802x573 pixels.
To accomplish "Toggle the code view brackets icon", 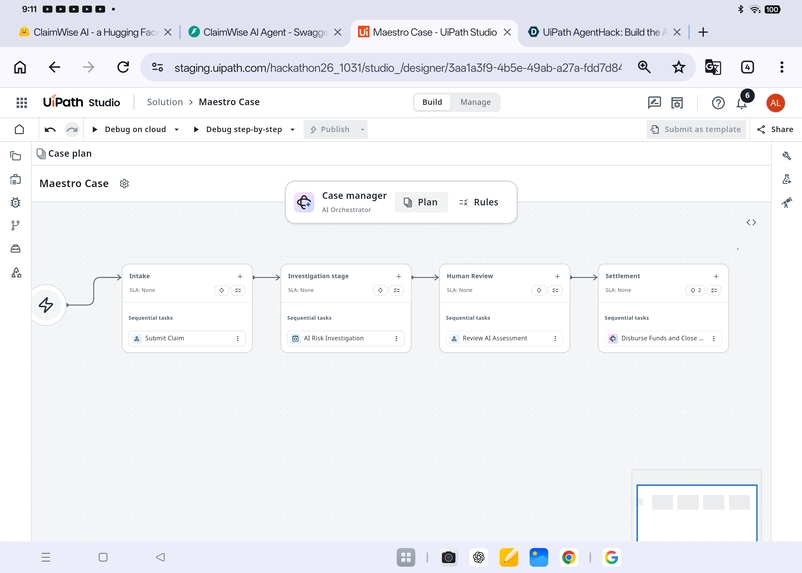I will [751, 223].
